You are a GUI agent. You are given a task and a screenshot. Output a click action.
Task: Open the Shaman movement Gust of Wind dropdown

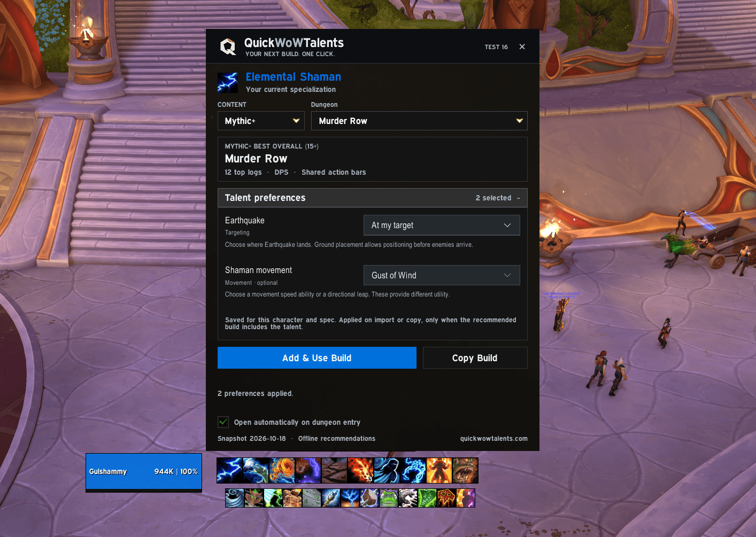click(x=442, y=275)
